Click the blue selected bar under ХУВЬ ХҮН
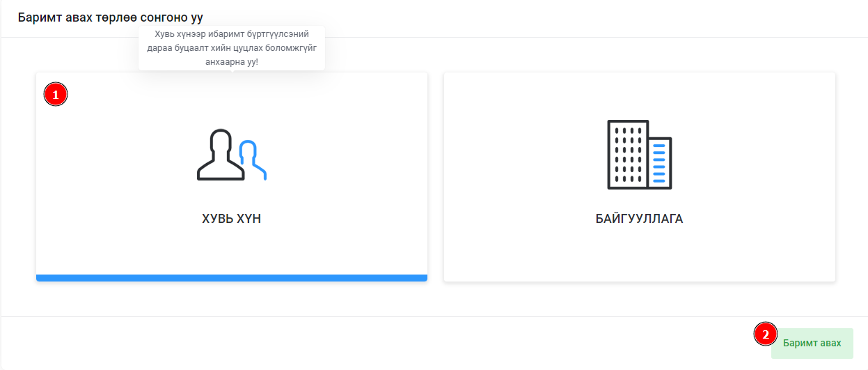Screen dimensions: 868x370 [231, 277]
